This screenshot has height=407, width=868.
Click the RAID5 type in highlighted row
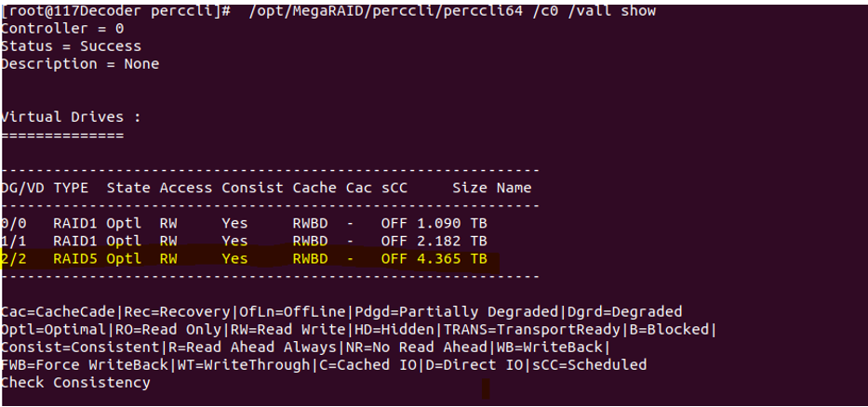pyautogui.click(x=75, y=259)
